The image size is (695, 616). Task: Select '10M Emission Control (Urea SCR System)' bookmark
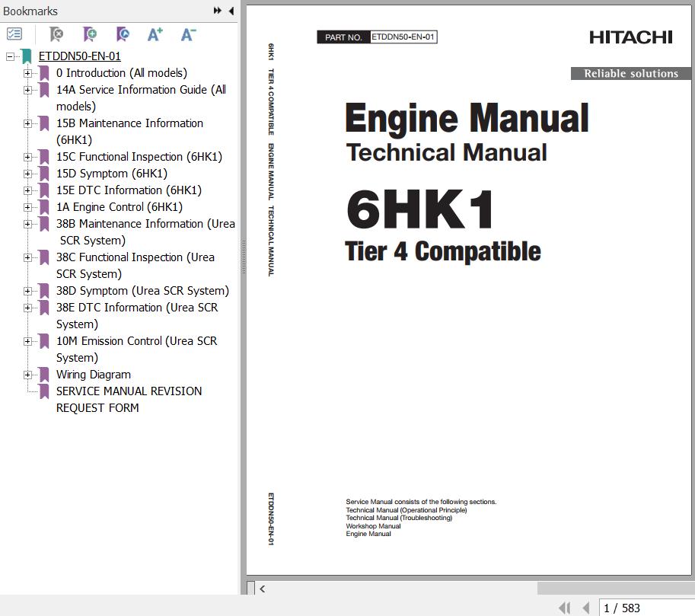[136, 349]
